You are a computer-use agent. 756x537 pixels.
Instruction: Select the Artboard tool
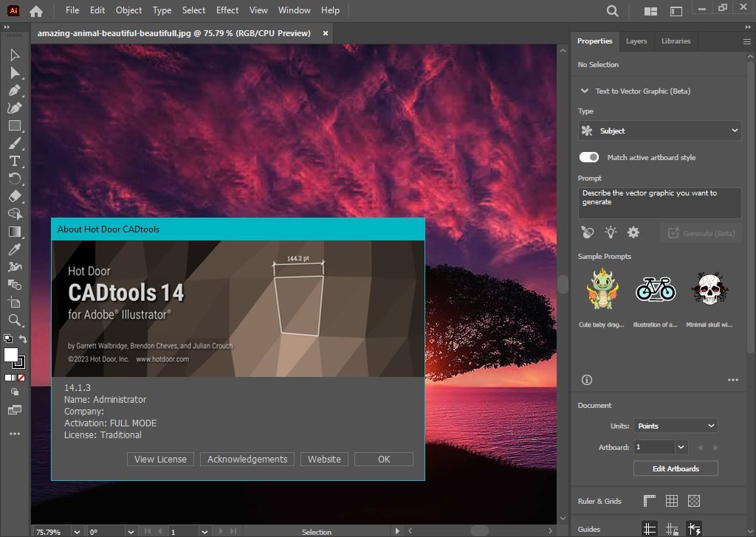pos(15,302)
